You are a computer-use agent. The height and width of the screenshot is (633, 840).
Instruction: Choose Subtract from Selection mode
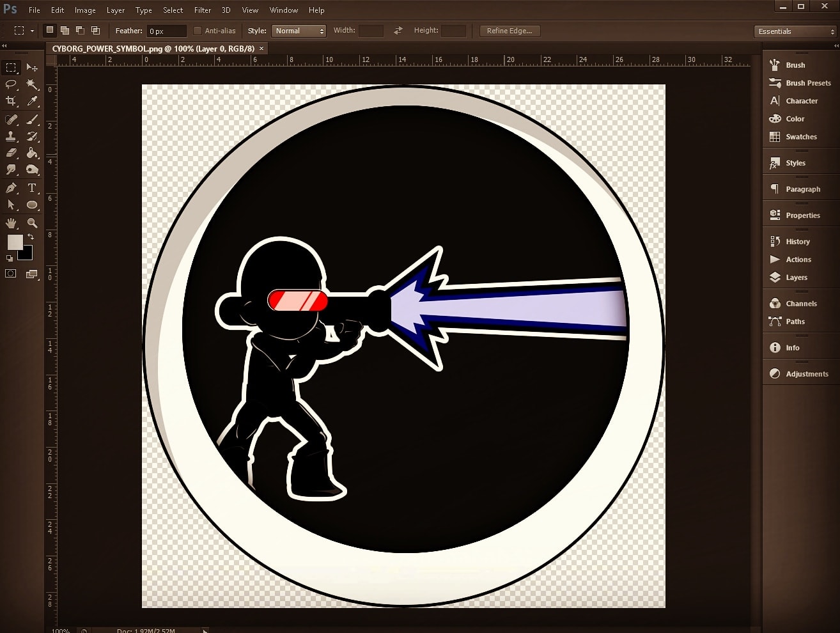pyautogui.click(x=80, y=30)
